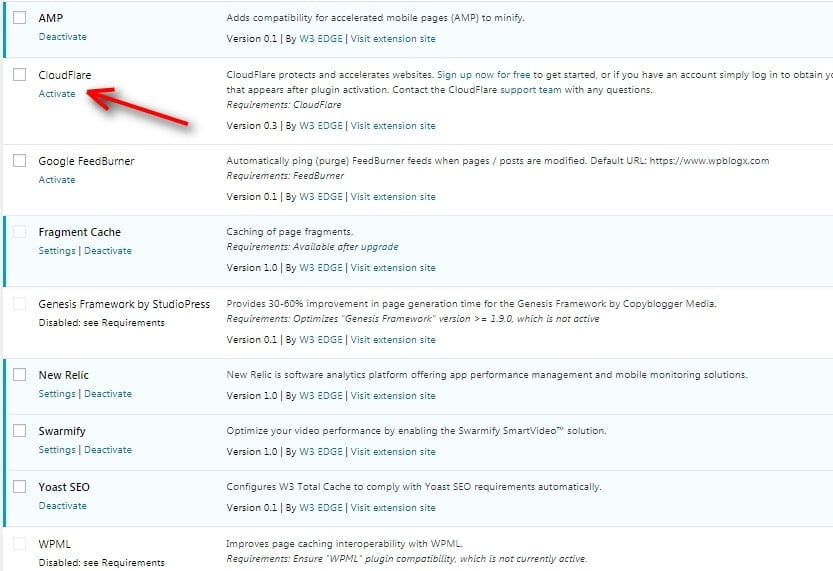Select the CloudFlare extension title
833x571 pixels.
pyautogui.click(x=65, y=75)
